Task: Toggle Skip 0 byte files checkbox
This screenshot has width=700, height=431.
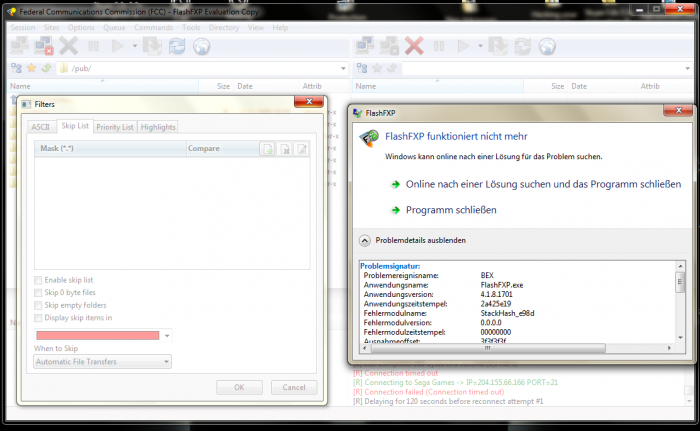Action: click(38, 293)
